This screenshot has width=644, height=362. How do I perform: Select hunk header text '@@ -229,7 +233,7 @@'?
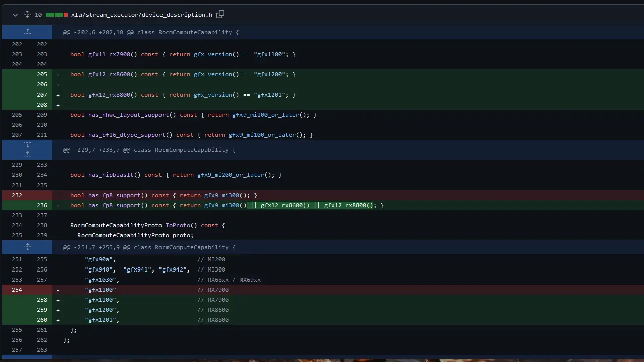(97, 150)
